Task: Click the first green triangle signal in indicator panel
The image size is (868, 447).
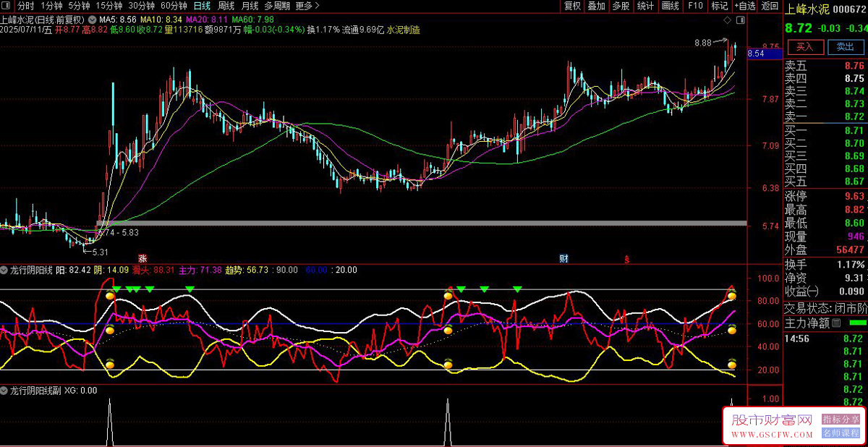Action: point(116,289)
